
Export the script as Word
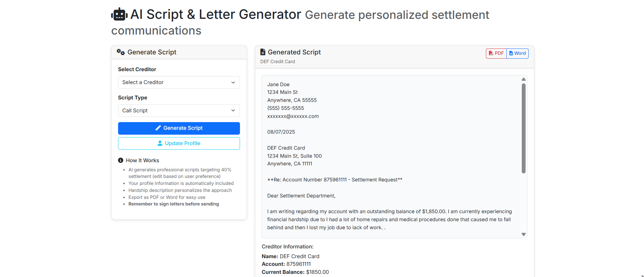tap(517, 53)
